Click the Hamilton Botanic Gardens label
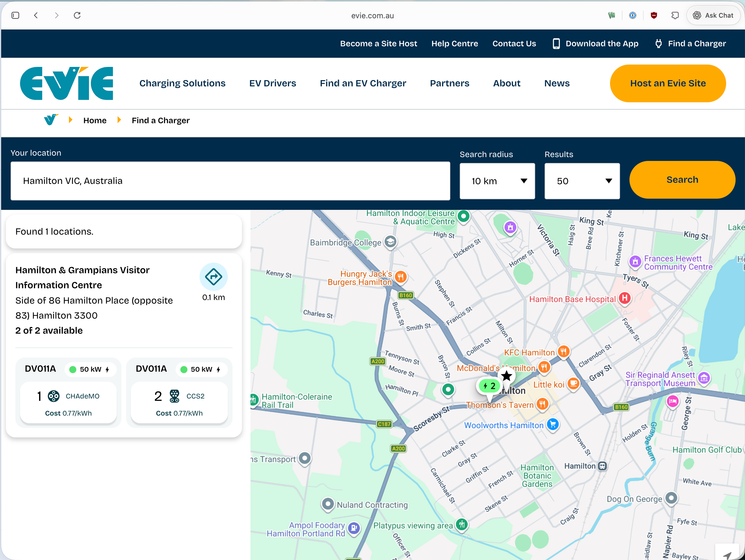 (x=537, y=476)
